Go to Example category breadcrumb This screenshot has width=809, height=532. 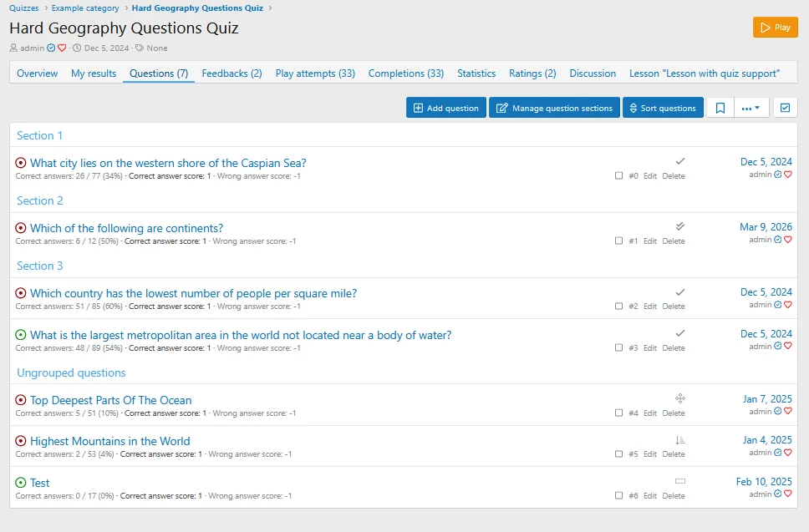point(85,8)
